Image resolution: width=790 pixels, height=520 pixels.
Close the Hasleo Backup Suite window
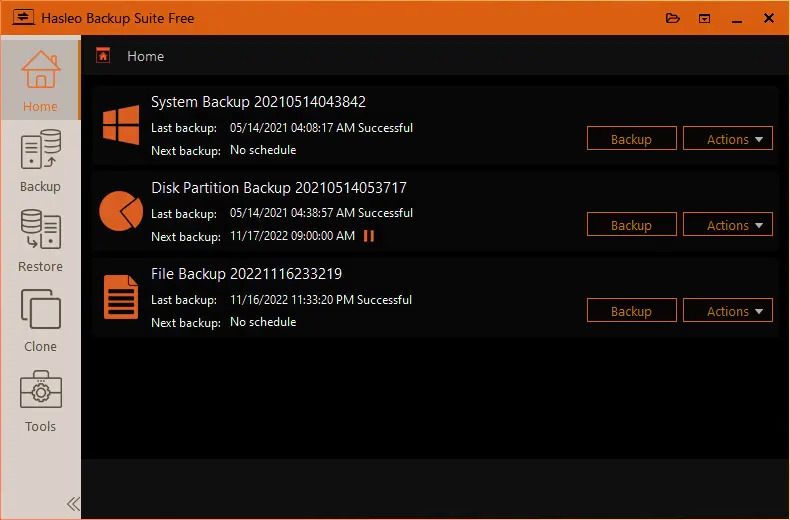[768, 19]
